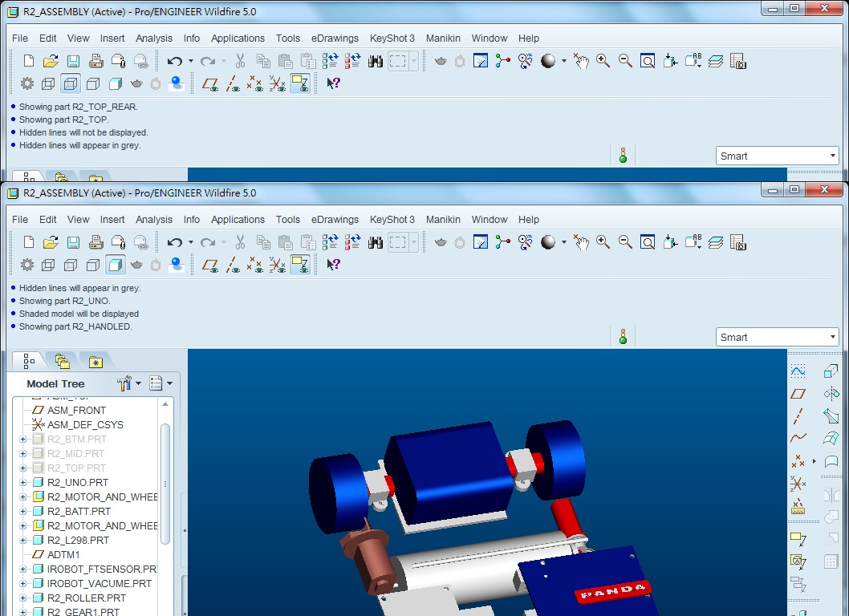
Task: Select ASM_FRONT in the Model Tree
Action: pyautogui.click(x=76, y=411)
